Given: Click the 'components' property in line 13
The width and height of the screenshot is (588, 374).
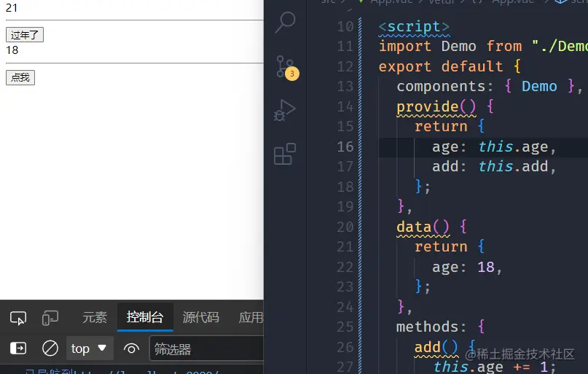Looking at the screenshot, I should point(441,87).
